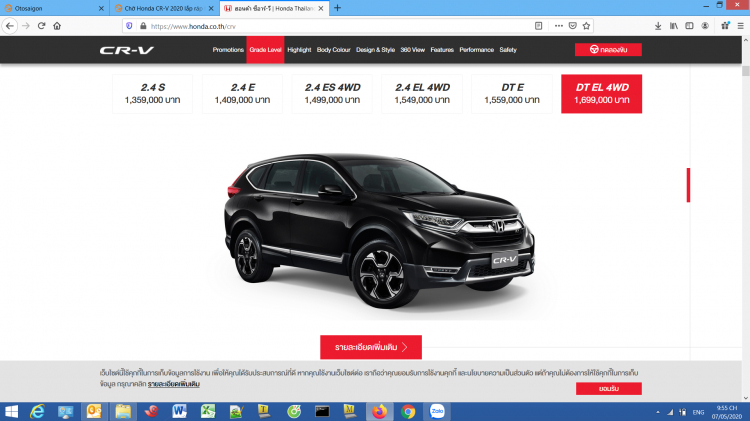Choose the 2.4 ES 4WD grade
The image size is (750, 421).
(x=332, y=94)
